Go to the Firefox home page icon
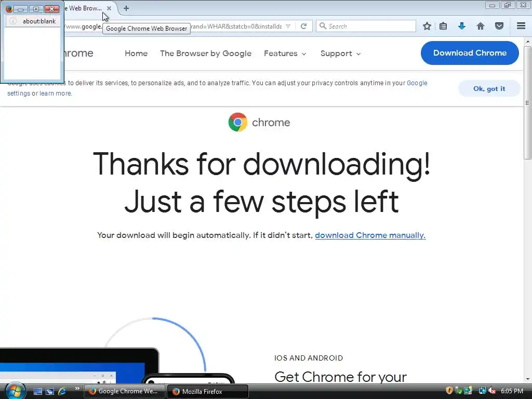The width and height of the screenshot is (532, 399). [x=481, y=26]
